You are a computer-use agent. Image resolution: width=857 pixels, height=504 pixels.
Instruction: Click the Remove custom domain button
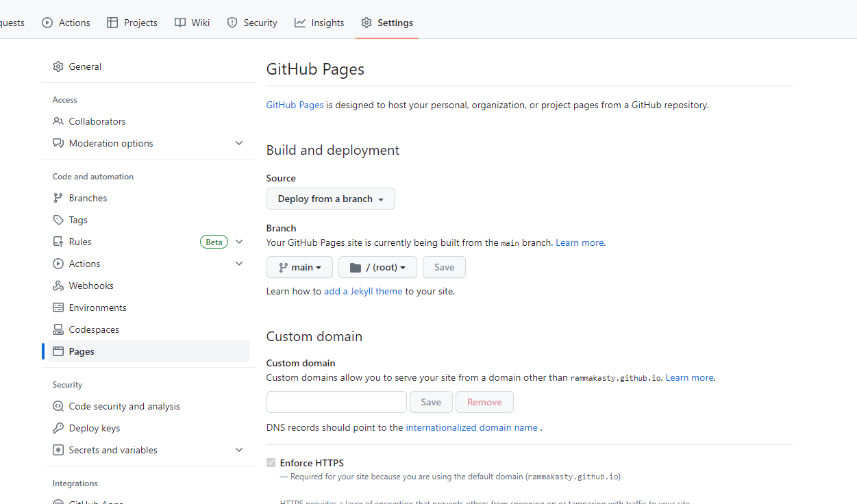point(484,402)
